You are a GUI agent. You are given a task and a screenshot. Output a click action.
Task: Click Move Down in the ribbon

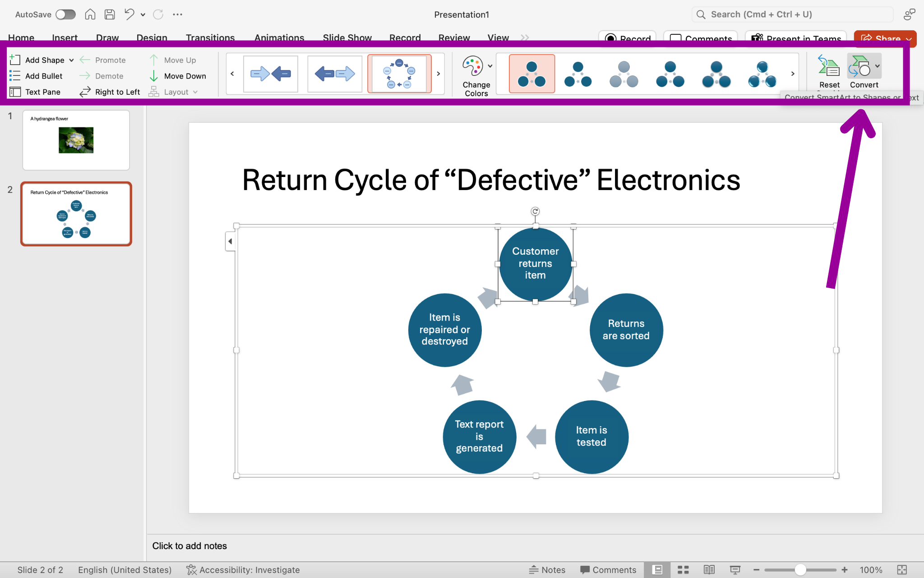click(178, 76)
